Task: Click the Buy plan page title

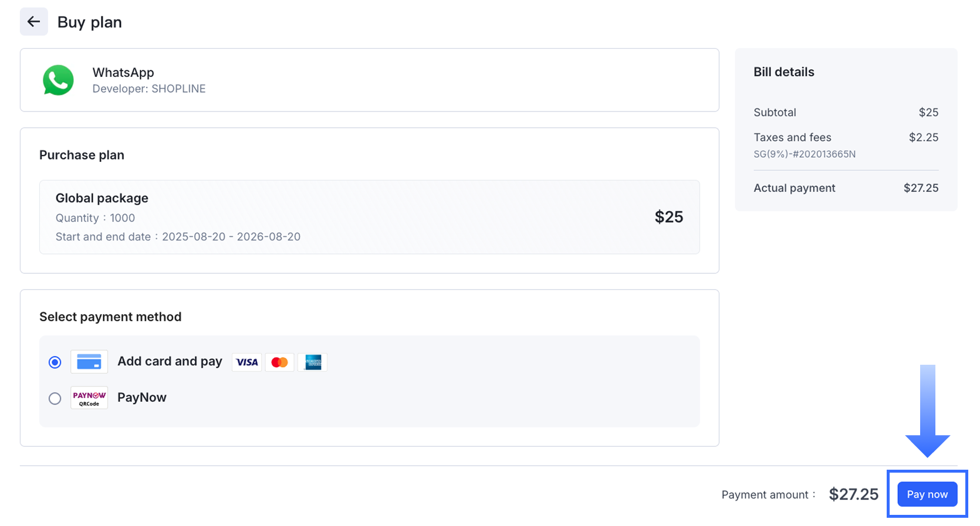Action: click(90, 22)
